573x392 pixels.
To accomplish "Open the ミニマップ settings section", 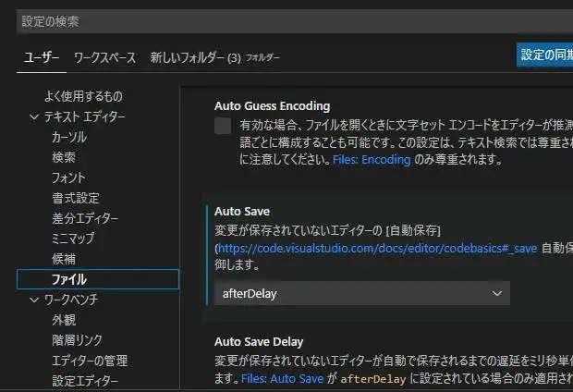I will point(73,239).
